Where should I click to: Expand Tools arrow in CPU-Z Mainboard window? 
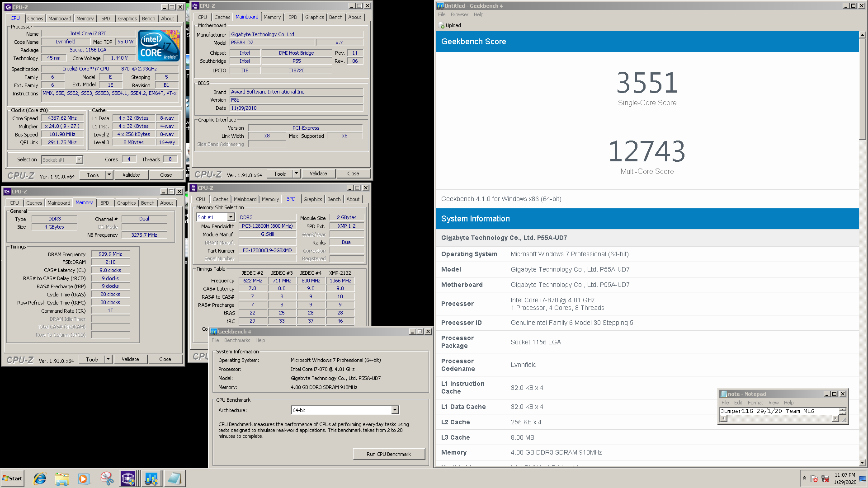pyautogui.click(x=296, y=174)
